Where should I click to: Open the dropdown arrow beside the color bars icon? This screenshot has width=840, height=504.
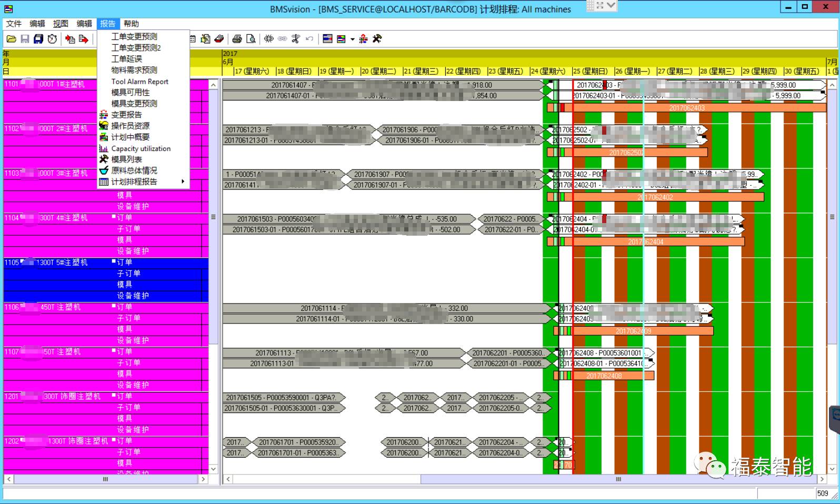pos(352,39)
